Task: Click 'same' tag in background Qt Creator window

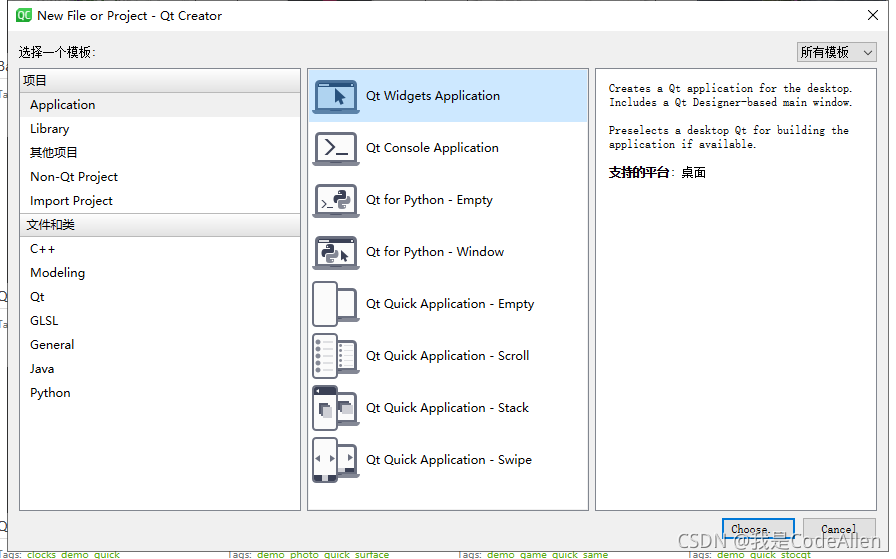Action: (595, 554)
